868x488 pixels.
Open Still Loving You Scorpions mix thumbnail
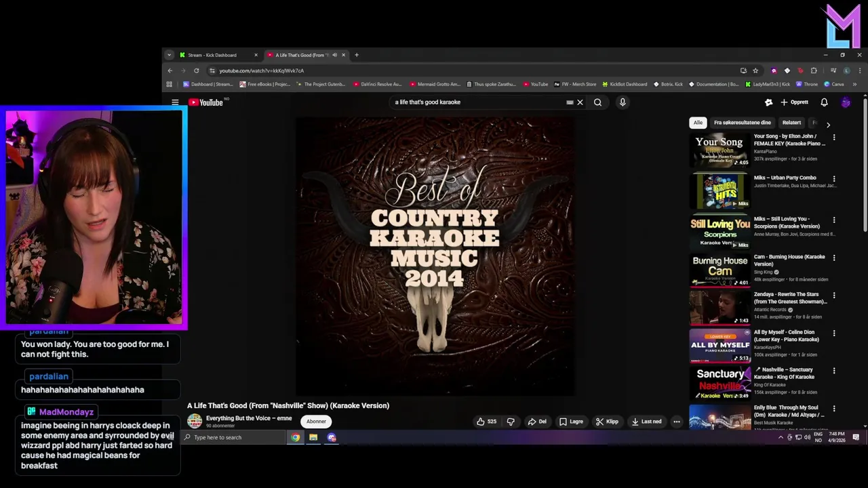point(719,232)
